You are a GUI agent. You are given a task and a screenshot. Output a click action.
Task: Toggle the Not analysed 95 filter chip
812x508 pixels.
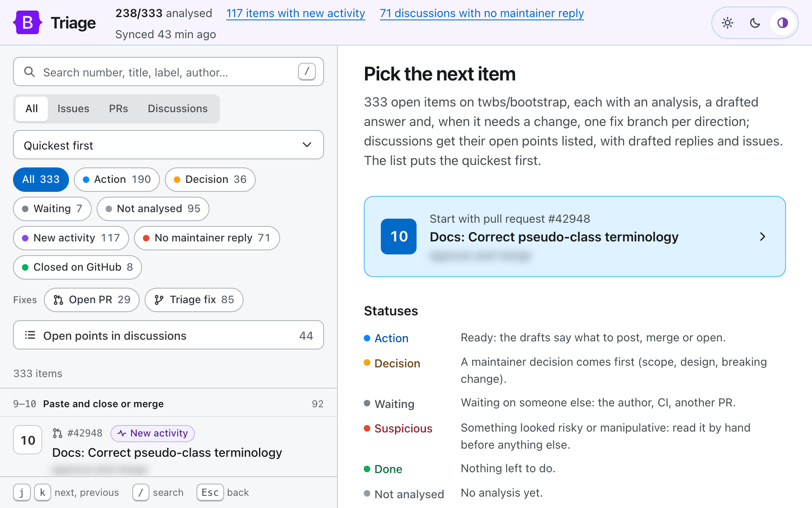pos(153,208)
